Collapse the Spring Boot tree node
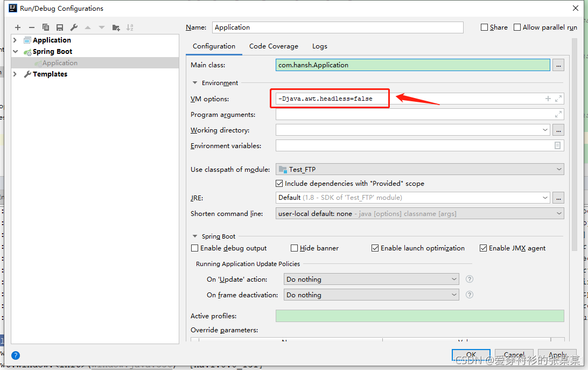Screen dimensions: 588x370 14,51
